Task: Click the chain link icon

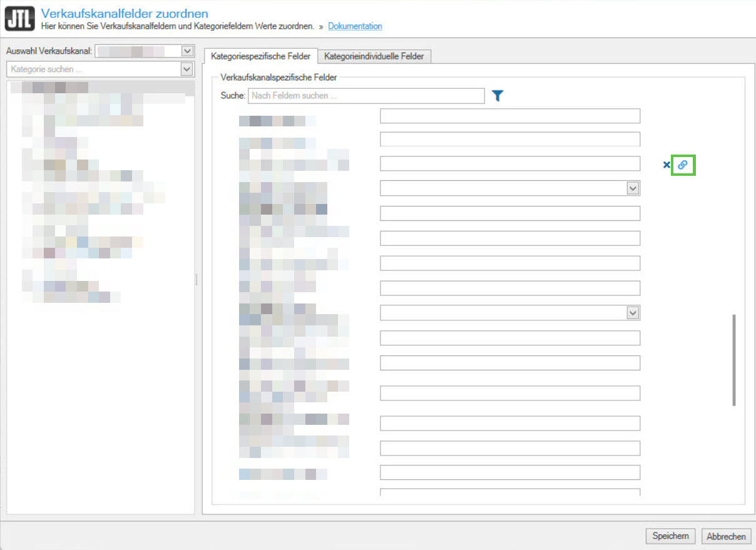Action: [x=683, y=165]
